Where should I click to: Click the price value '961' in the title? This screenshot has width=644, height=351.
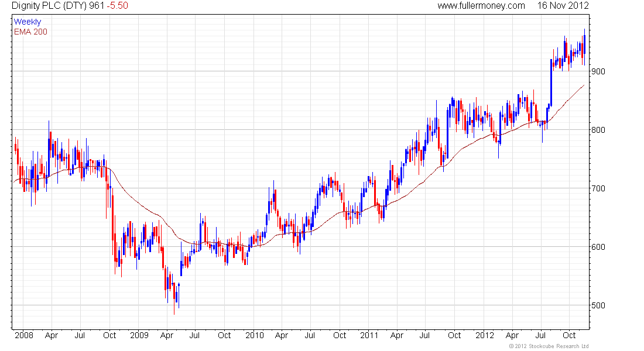(x=97, y=6)
